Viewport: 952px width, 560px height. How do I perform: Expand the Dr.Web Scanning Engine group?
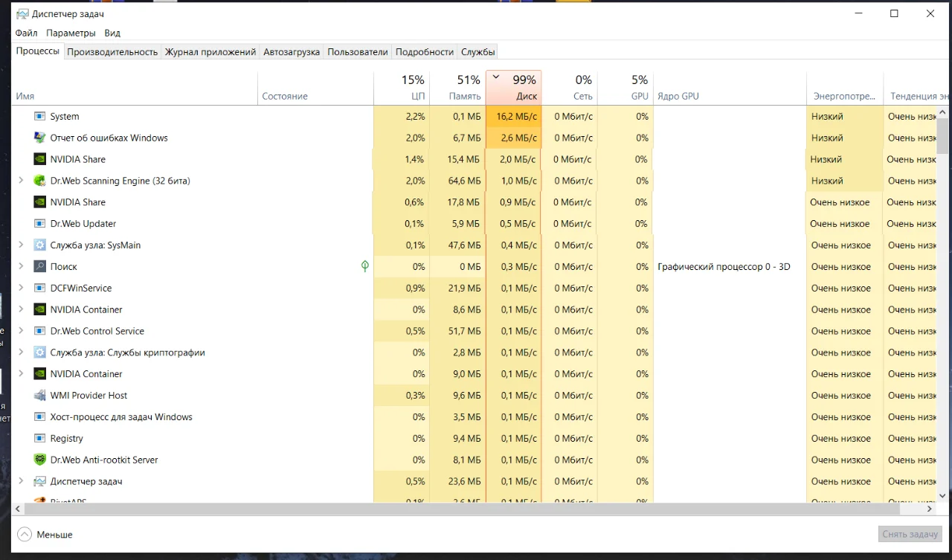click(x=21, y=181)
